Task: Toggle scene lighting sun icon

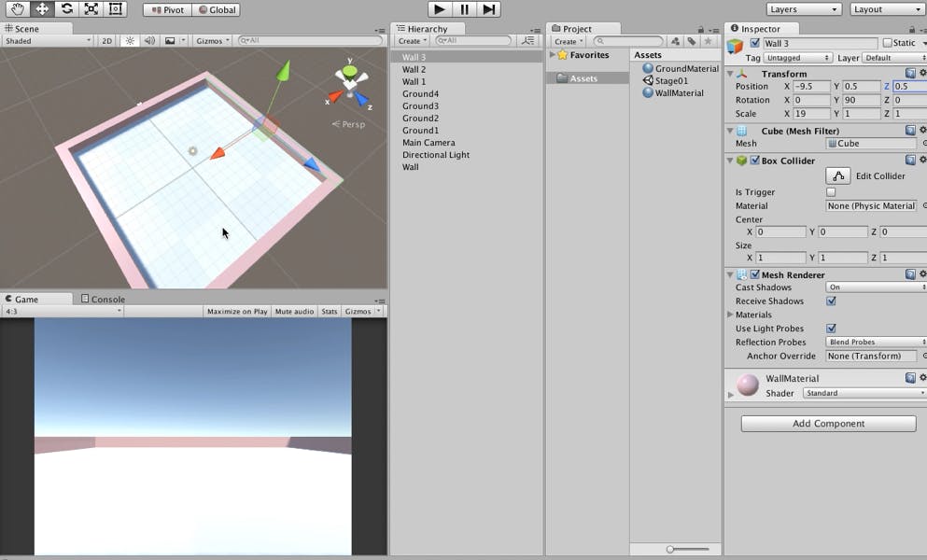Action: (x=130, y=41)
